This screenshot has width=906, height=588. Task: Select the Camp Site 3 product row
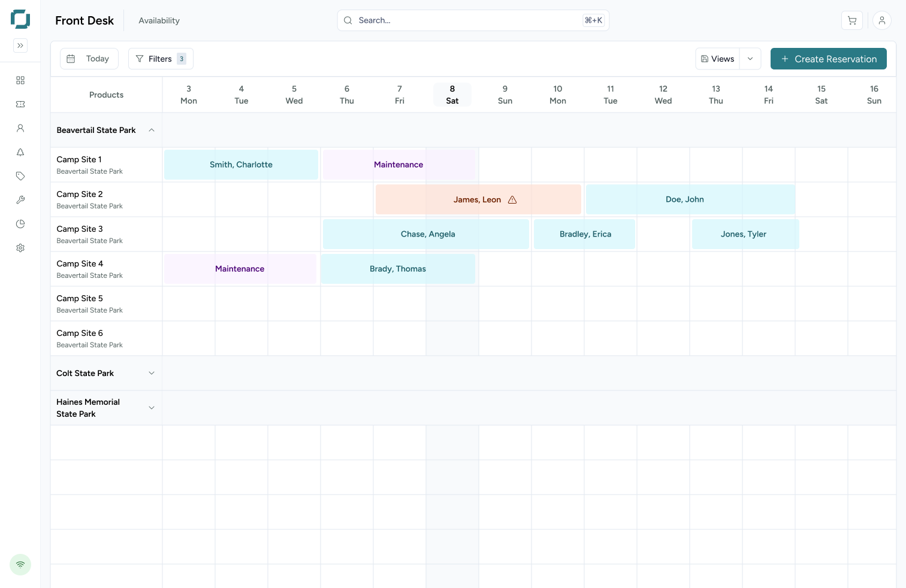coord(106,234)
